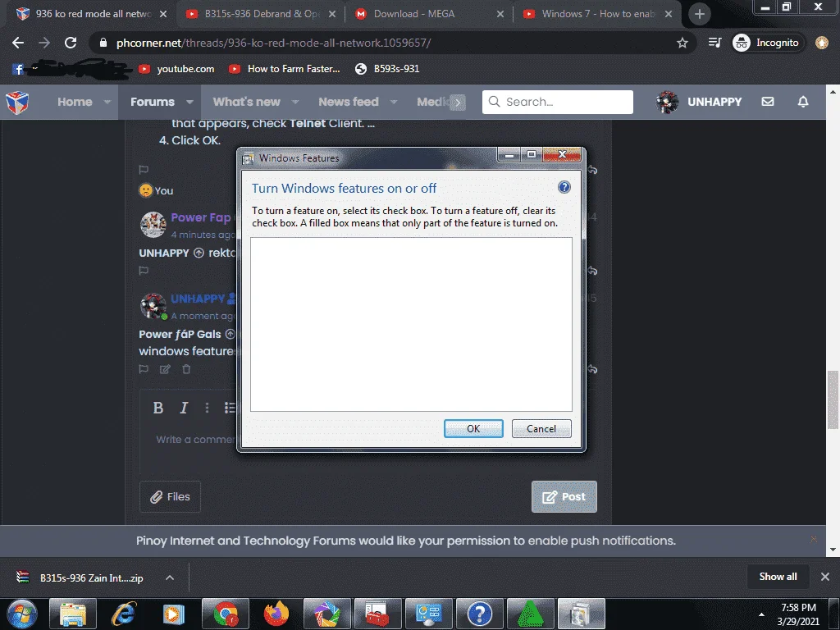Click the edit icon under UNHAPPY's comment
Image resolution: width=840 pixels, height=630 pixels.
(165, 369)
